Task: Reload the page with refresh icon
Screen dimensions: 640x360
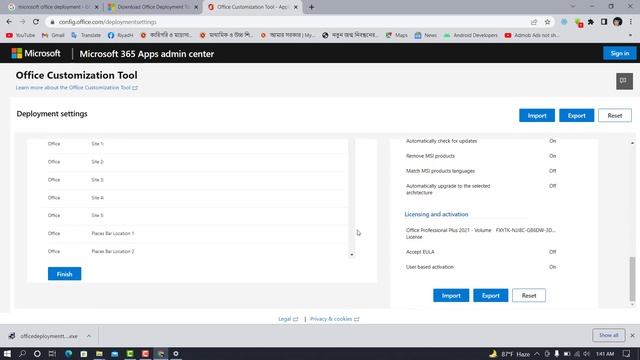Action: click(x=36, y=22)
